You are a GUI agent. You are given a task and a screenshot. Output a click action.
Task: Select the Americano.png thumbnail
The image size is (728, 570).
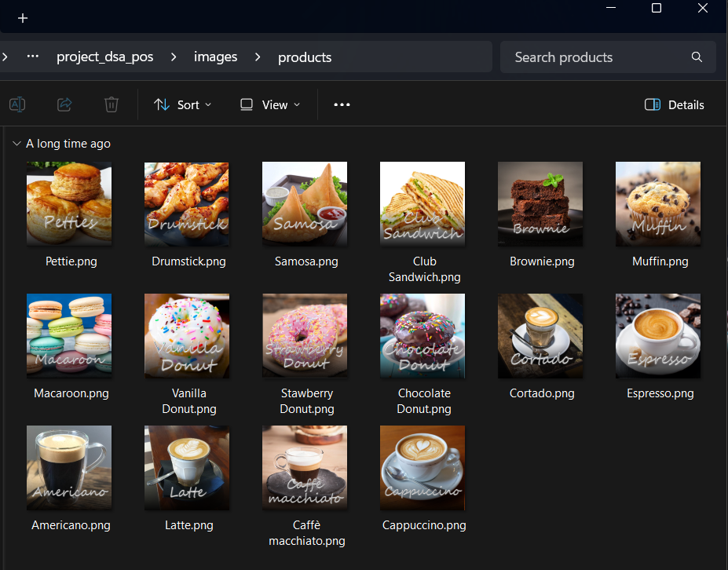tap(69, 467)
